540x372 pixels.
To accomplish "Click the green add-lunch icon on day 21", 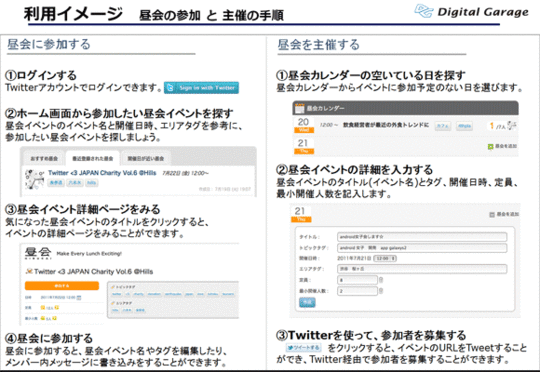I will pyautogui.click(x=491, y=146).
